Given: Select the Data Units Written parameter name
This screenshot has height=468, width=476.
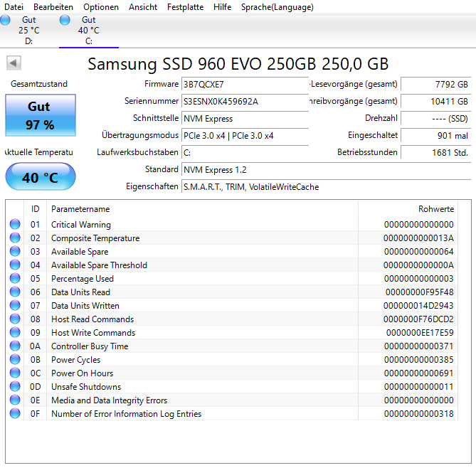Looking at the screenshot, I should click(85, 306).
